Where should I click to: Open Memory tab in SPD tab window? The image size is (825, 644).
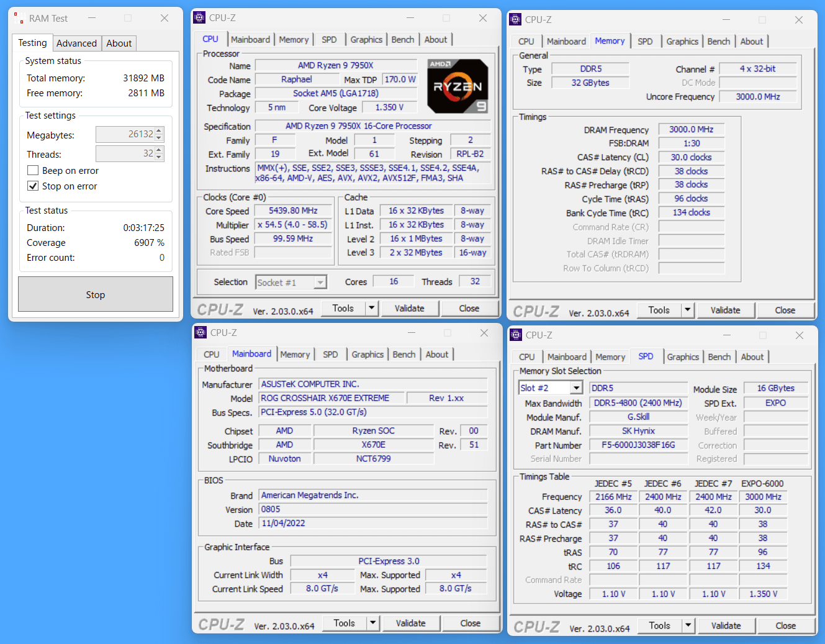pyautogui.click(x=610, y=357)
